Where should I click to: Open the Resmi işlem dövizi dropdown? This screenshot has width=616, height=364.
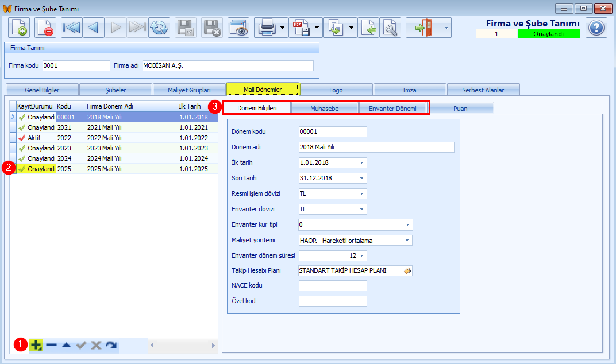(x=362, y=193)
